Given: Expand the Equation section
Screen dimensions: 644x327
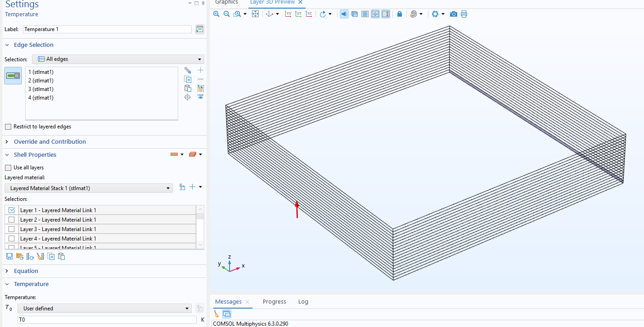Looking at the screenshot, I should click(x=26, y=271).
